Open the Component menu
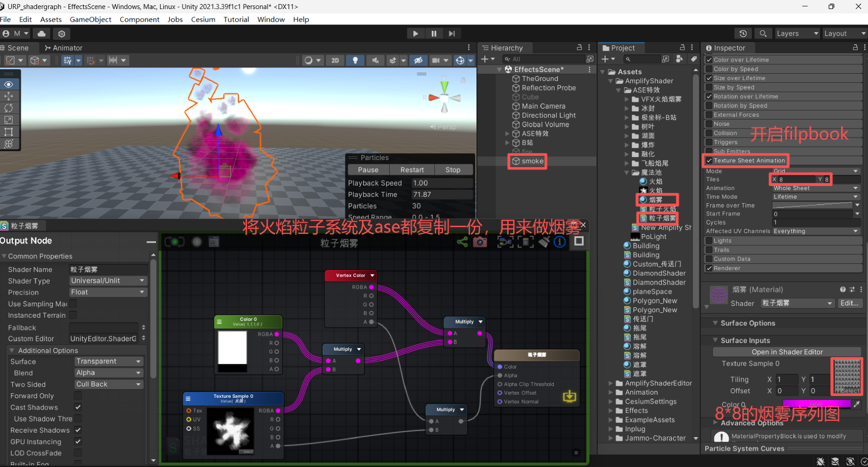The image size is (868, 467). (139, 19)
